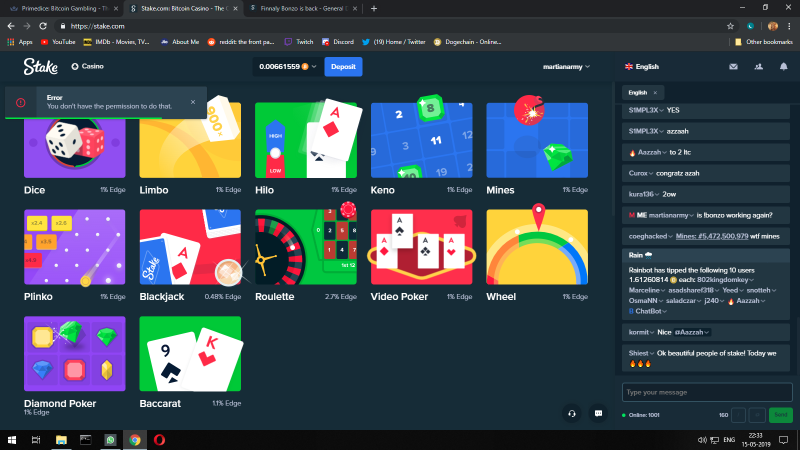
Task: Expand Curox user menu in chat
Action: click(641, 173)
